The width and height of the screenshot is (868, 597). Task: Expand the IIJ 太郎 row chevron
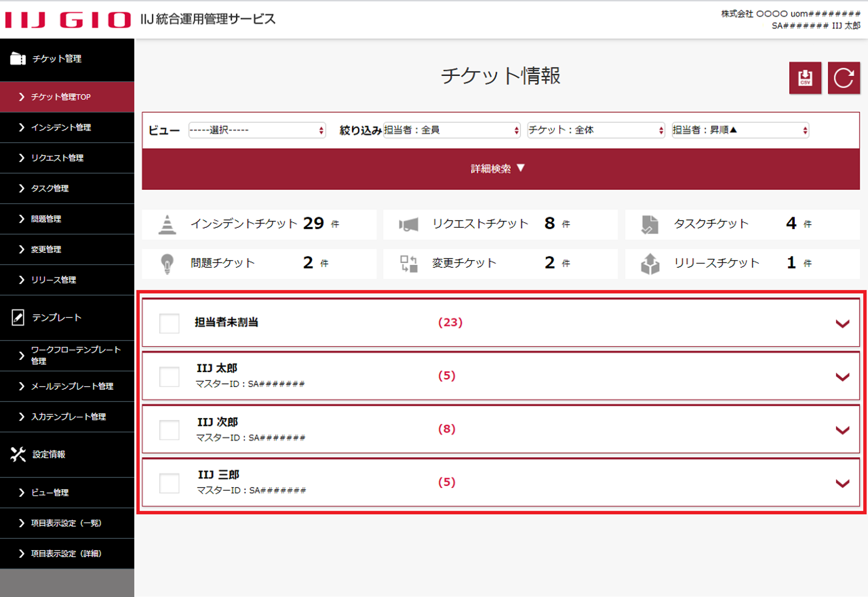tap(842, 377)
